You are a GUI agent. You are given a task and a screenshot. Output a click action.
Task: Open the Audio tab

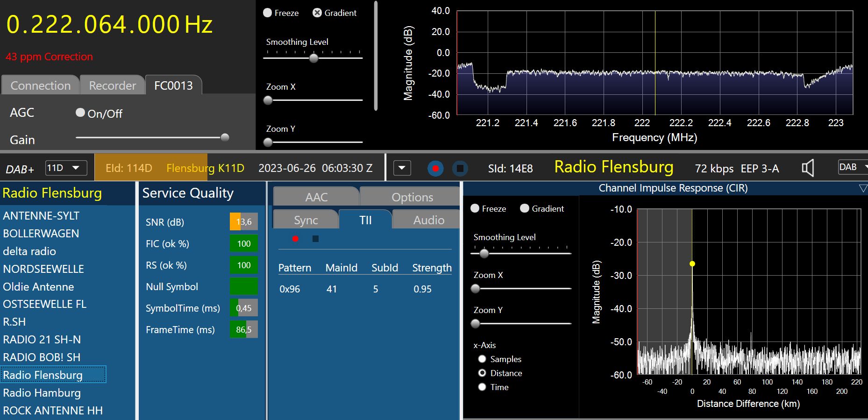[x=428, y=220]
